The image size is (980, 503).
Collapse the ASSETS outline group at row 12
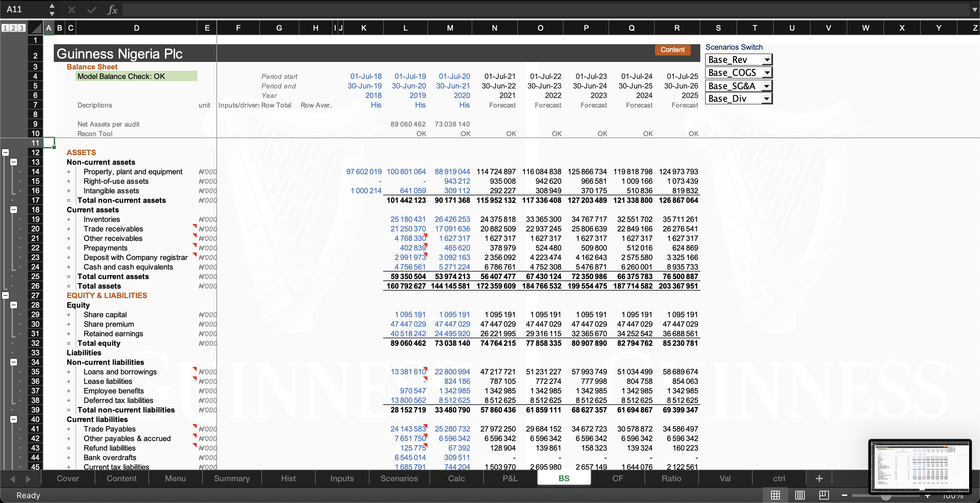coord(5,152)
